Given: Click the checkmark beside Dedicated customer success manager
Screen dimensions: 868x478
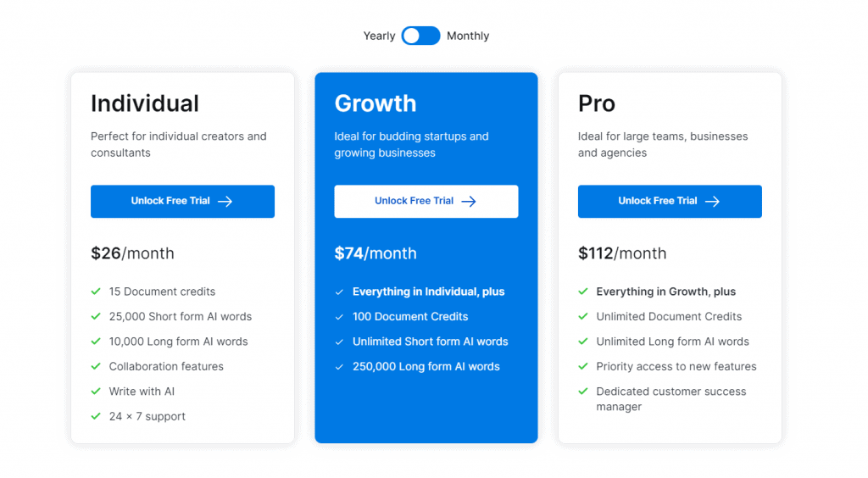Looking at the screenshot, I should point(583,392).
